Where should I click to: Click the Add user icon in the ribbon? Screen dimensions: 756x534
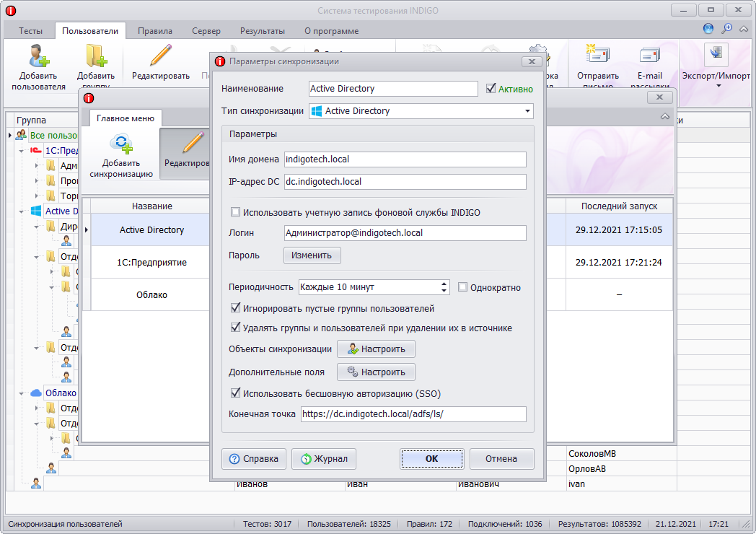pyautogui.click(x=38, y=56)
